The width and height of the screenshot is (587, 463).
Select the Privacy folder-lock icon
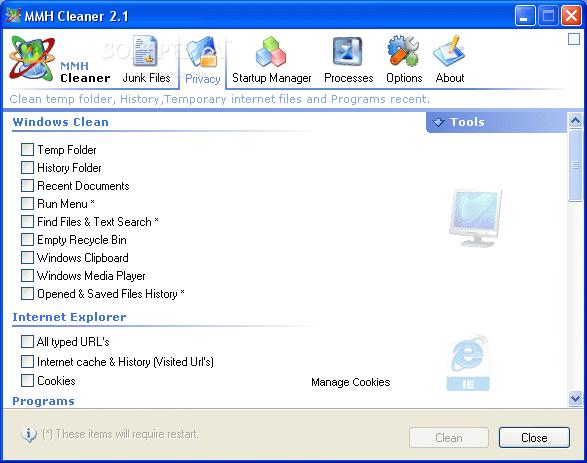203,52
